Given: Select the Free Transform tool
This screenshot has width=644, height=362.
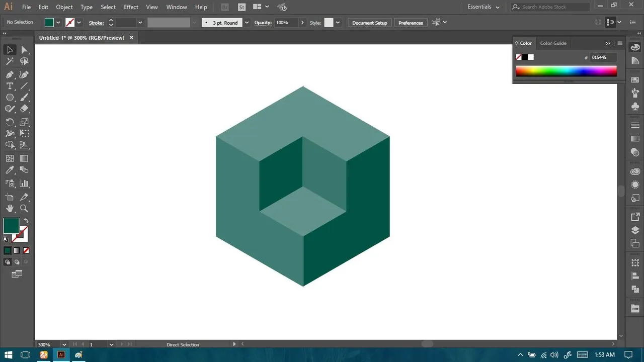Looking at the screenshot, I should coord(24,134).
